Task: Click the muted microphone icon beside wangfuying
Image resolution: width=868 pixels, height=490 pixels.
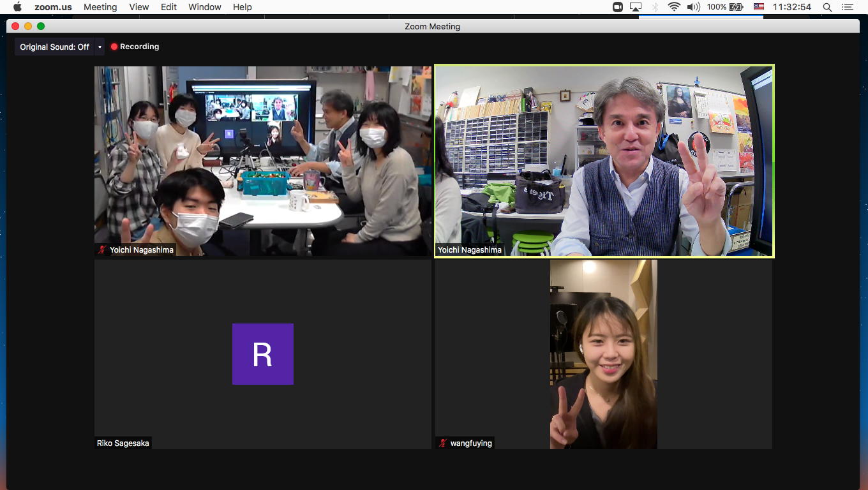Action: click(x=442, y=443)
